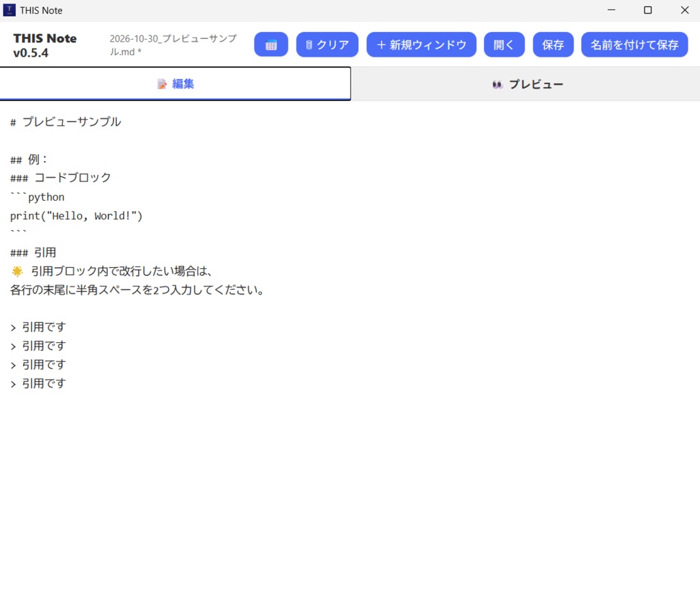
Task: Click the THIS Note v0.5.4 title
Action: point(44,46)
